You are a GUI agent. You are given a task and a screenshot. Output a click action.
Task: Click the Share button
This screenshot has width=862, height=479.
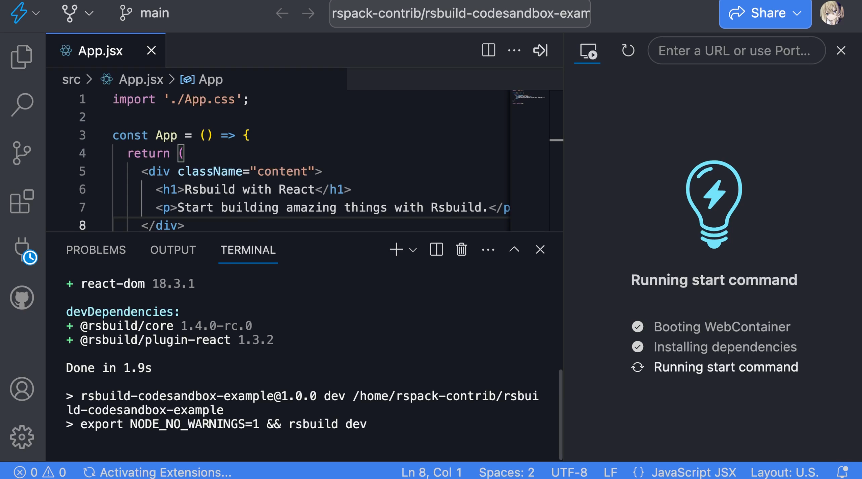click(x=765, y=13)
